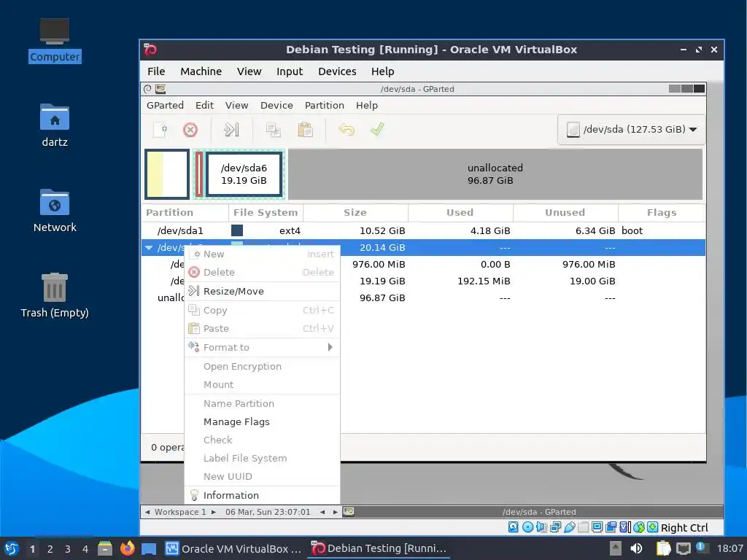Choose New in the context menu
Screen dimensions: 747x560
(x=262, y=254)
